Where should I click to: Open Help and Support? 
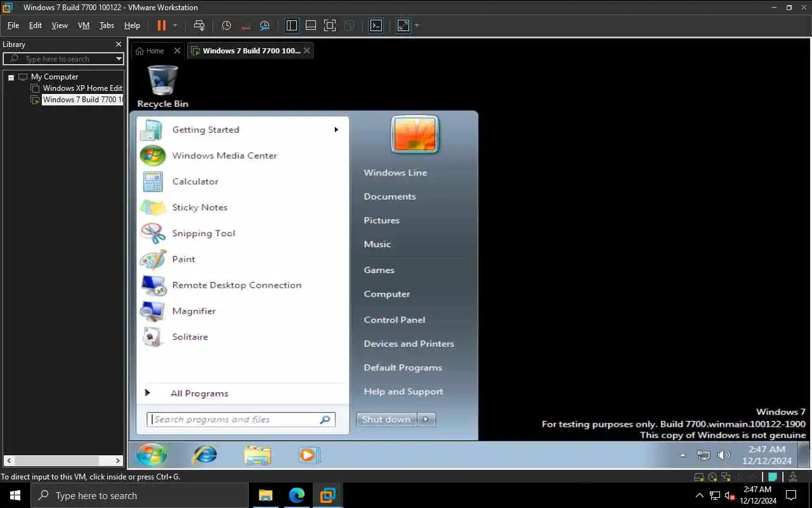point(403,392)
